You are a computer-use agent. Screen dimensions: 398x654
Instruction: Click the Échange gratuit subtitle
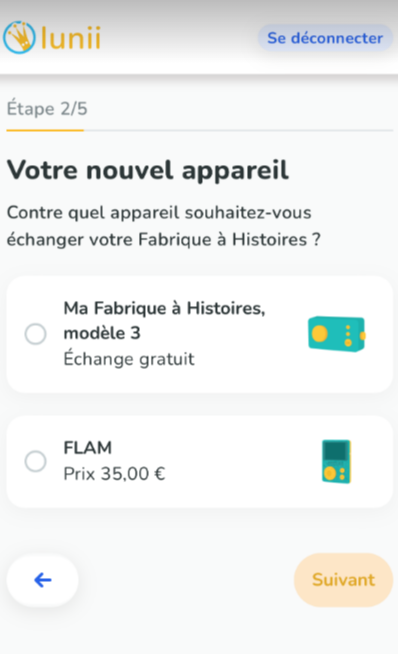coord(129,359)
